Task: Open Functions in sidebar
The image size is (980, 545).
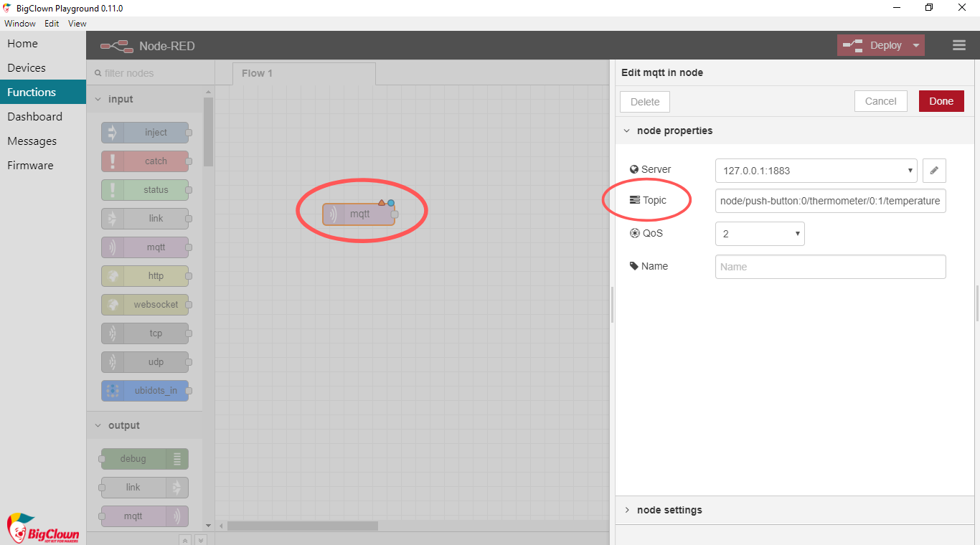Action: (x=43, y=93)
